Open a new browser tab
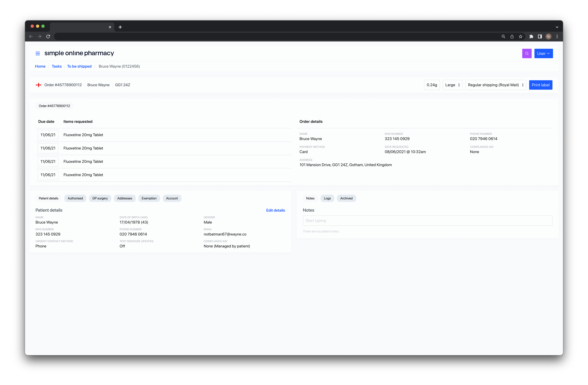The height and width of the screenshot is (385, 588). [x=120, y=27]
